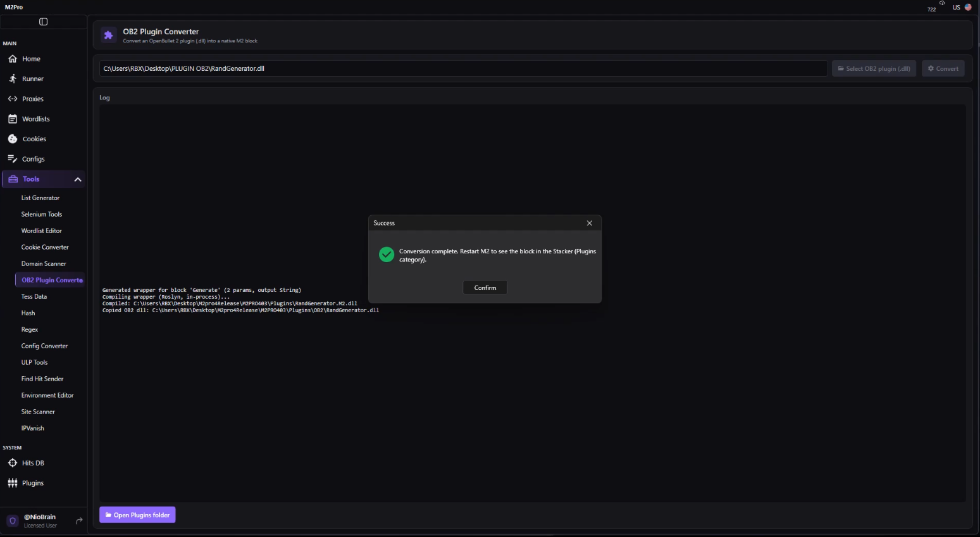Click the Configs icon in sidebar
The height and width of the screenshot is (537, 980).
tap(13, 159)
